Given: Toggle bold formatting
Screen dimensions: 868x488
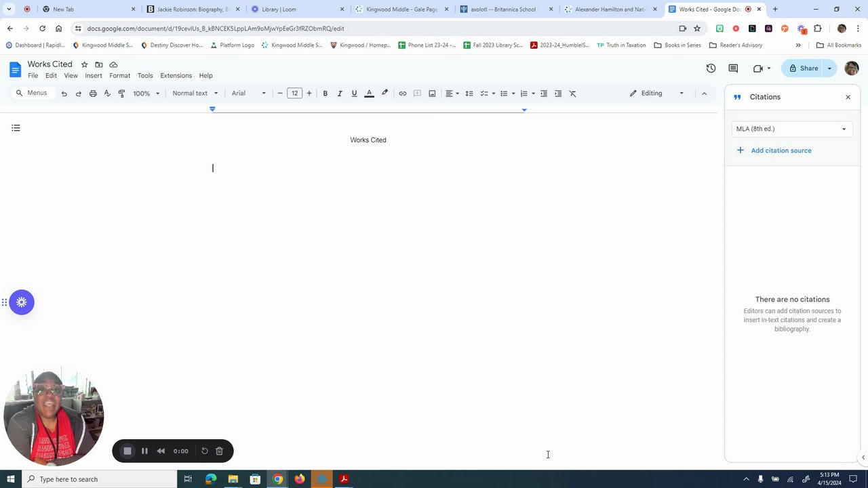Looking at the screenshot, I should pyautogui.click(x=325, y=94).
